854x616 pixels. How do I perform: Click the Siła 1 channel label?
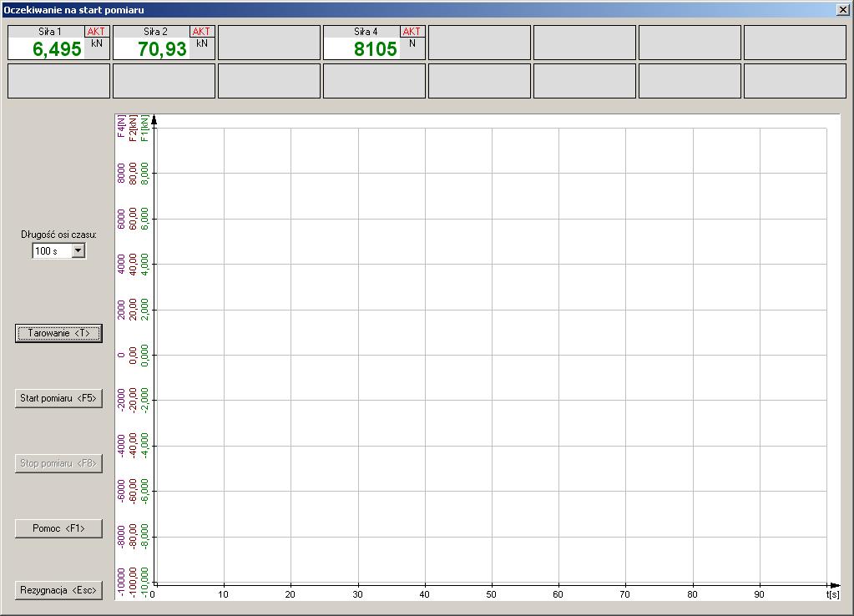tap(49, 32)
